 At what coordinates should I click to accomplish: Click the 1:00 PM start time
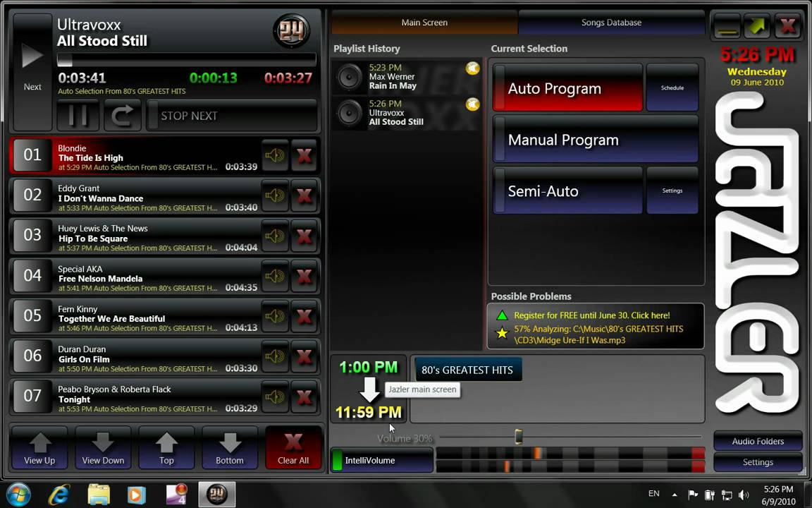coord(368,368)
